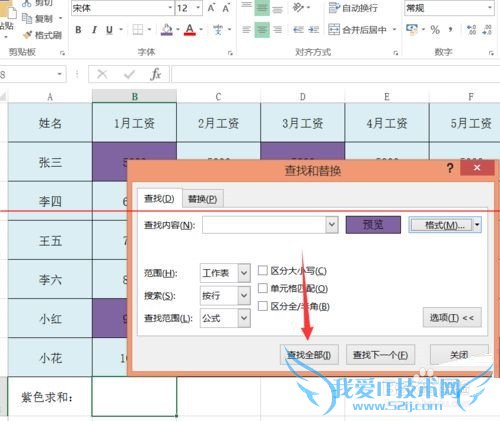Screen dimensions: 500x421
Task: Toggle bold formatting
Action: 78,30
